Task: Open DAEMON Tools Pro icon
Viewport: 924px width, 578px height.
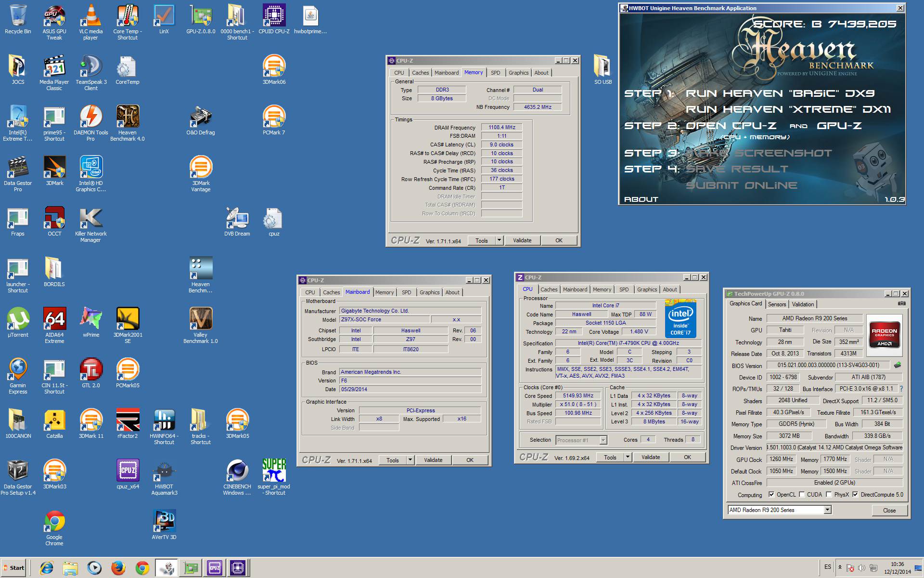Action: tap(91, 123)
